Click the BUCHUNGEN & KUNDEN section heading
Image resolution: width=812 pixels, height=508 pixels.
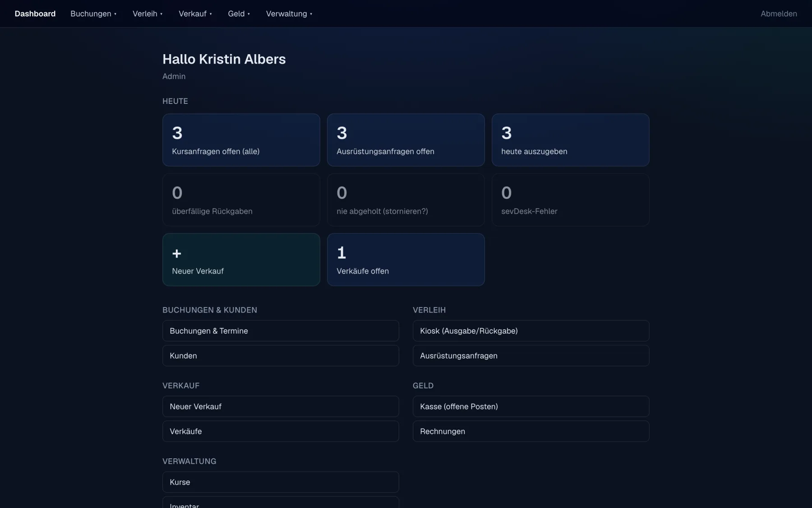210,310
